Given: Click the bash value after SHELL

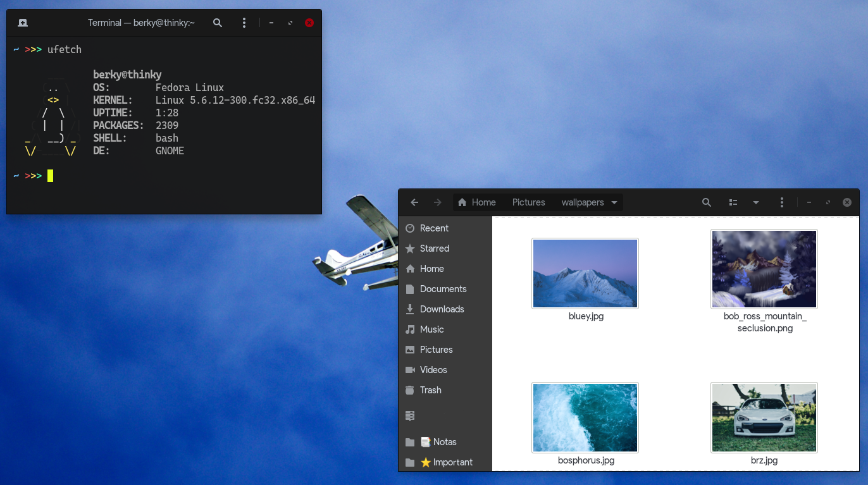Looking at the screenshot, I should (x=167, y=138).
